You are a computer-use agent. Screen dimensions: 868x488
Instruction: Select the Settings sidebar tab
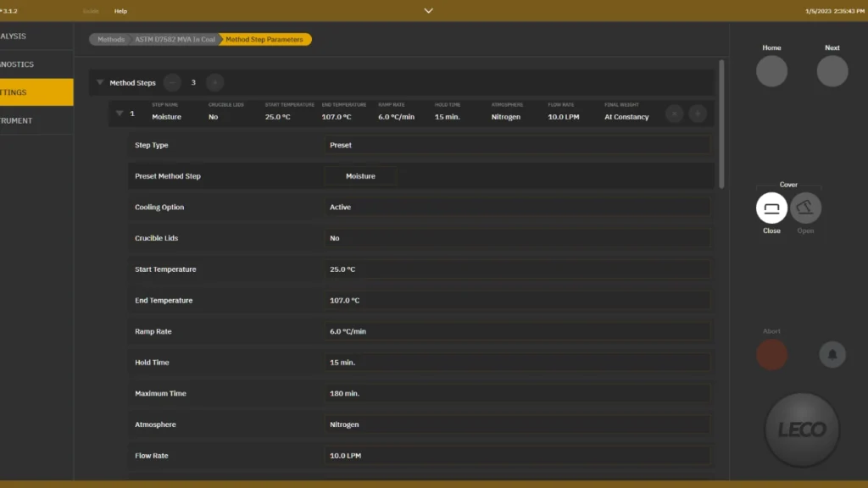36,92
